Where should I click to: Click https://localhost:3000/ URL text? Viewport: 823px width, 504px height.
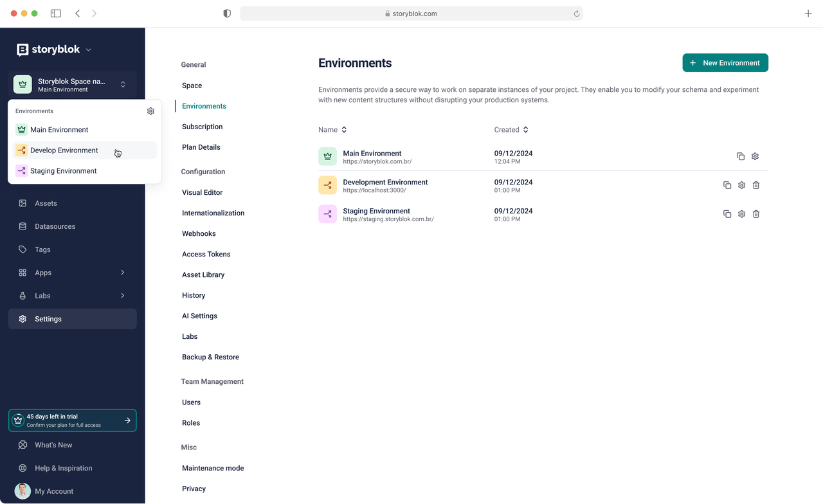click(x=374, y=190)
